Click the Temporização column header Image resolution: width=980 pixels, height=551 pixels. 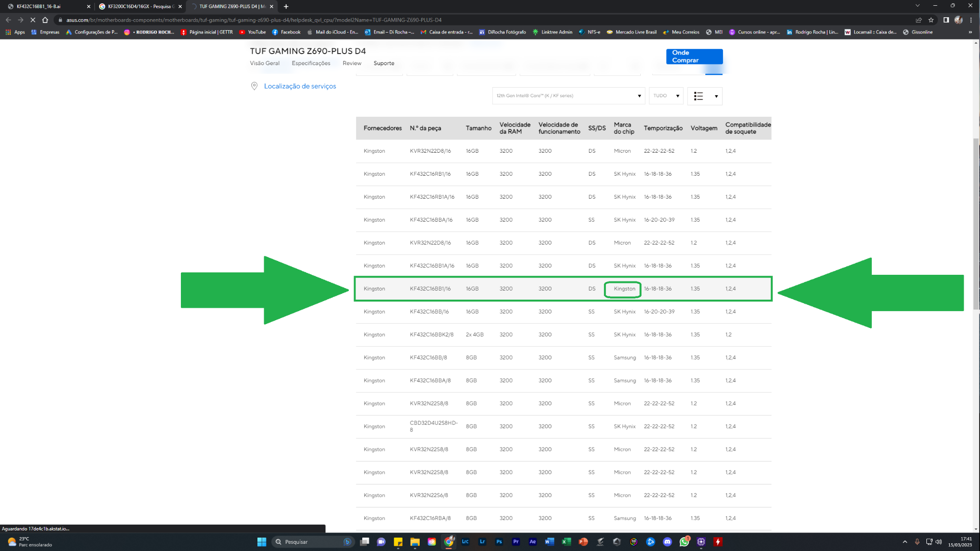663,128
